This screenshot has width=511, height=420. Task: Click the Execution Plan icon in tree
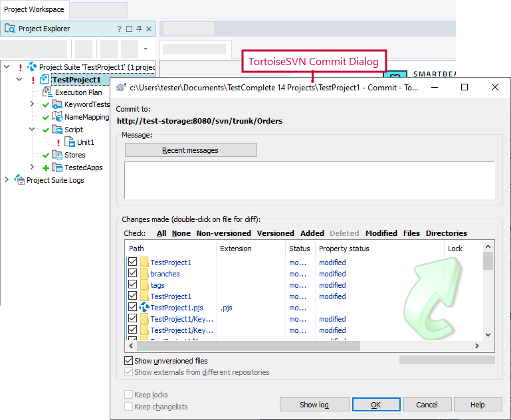47,92
